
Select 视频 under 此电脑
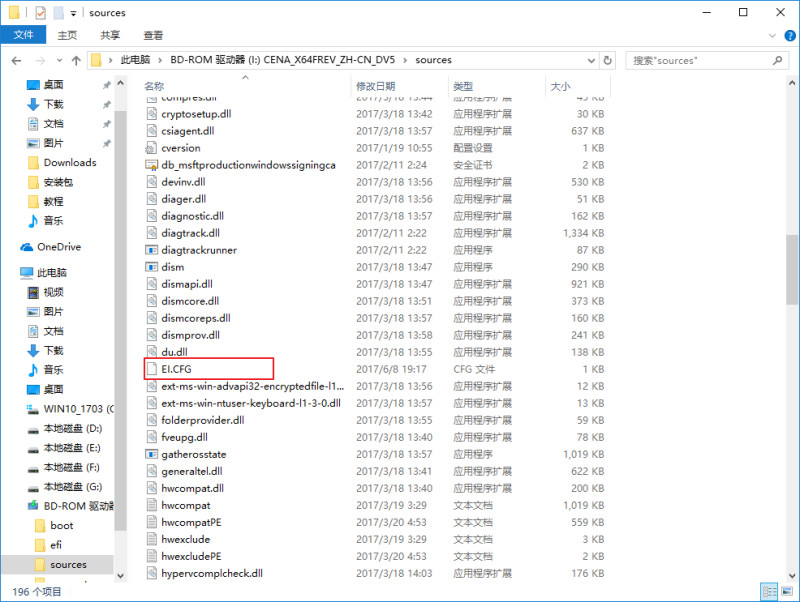[x=53, y=292]
